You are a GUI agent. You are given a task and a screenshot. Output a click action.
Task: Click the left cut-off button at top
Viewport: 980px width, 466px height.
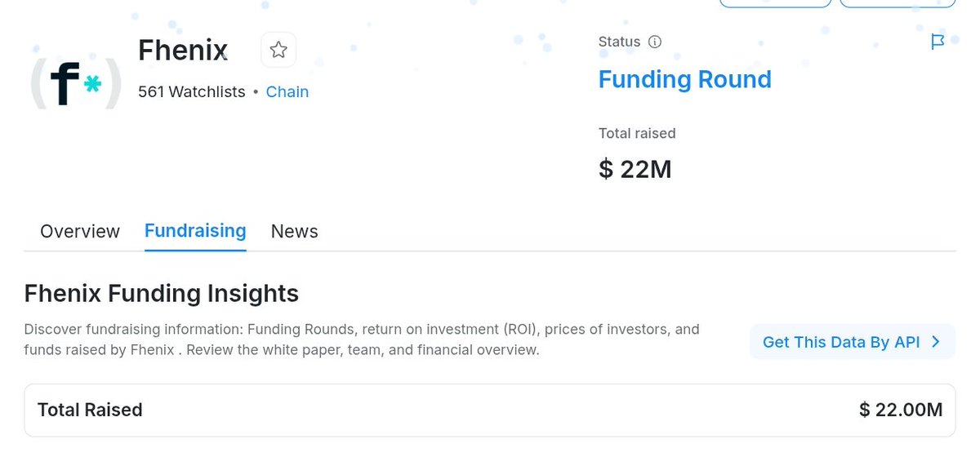point(775,2)
